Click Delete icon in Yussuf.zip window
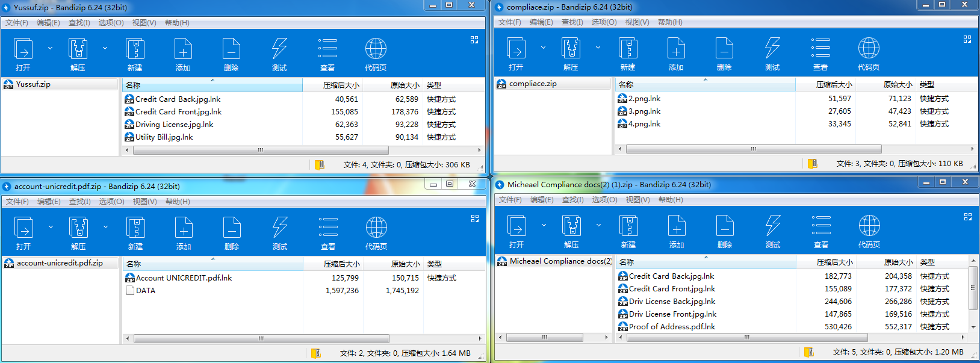The width and height of the screenshot is (980, 363). (231, 49)
